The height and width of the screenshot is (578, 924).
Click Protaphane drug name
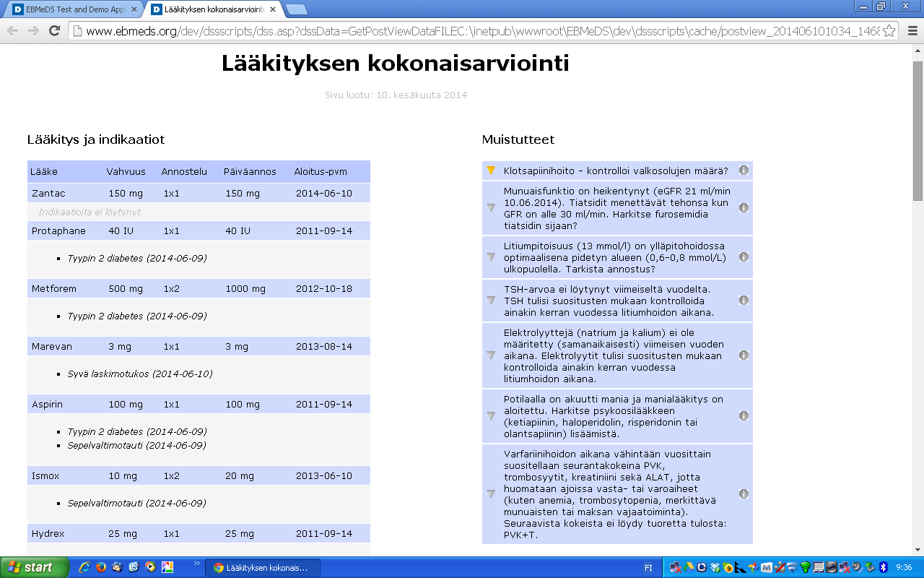point(58,231)
